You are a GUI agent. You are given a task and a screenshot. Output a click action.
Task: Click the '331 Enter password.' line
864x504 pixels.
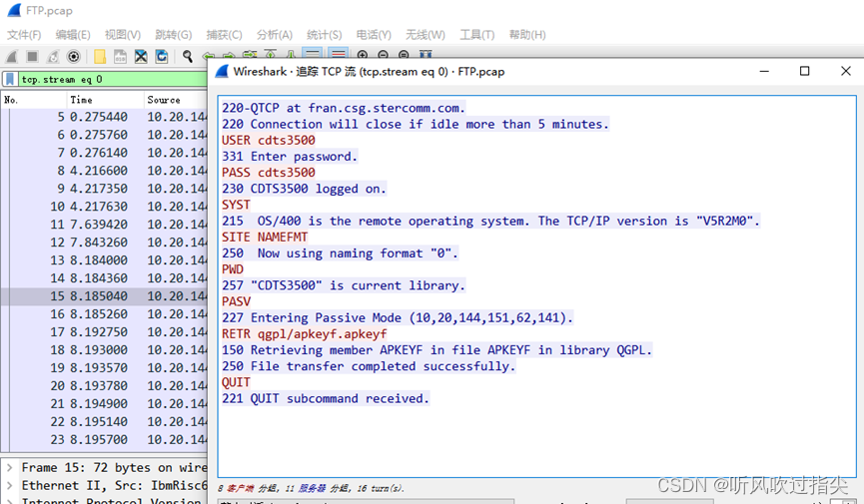[290, 157]
